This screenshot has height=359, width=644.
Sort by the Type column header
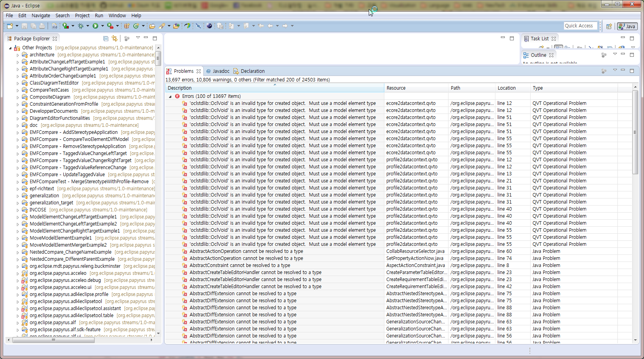click(574, 88)
